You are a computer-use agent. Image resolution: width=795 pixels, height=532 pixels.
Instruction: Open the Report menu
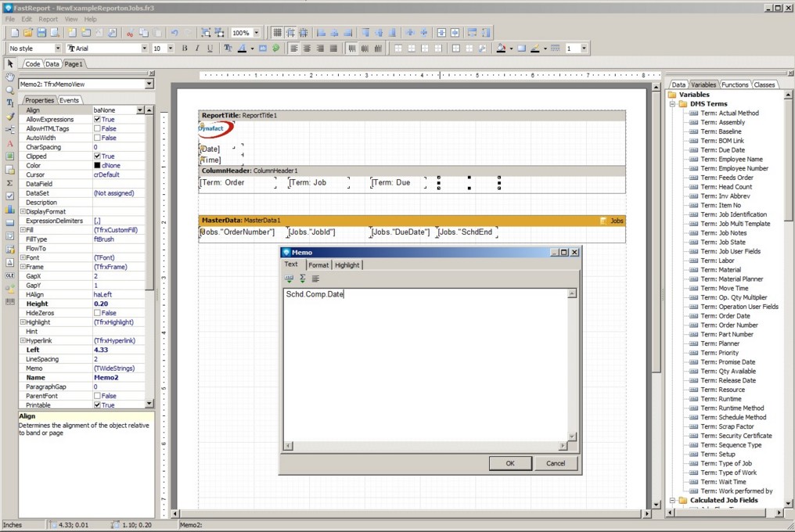point(49,19)
